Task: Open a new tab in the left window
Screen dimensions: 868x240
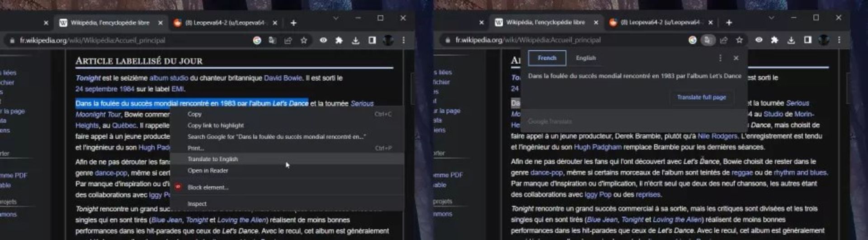Action: tap(293, 23)
